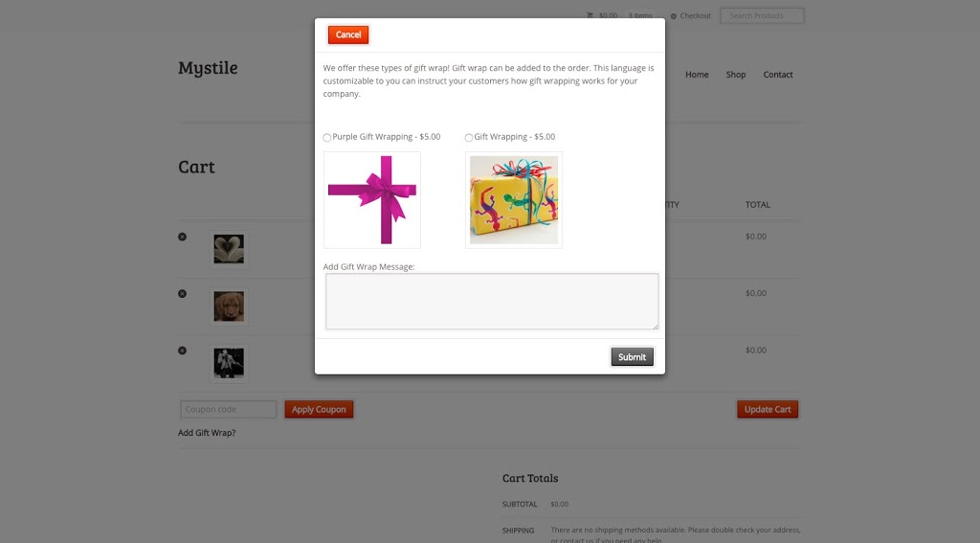Viewport: 980px width, 543px height.
Task: Open the Shop menu item
Action: pos(736,75)
